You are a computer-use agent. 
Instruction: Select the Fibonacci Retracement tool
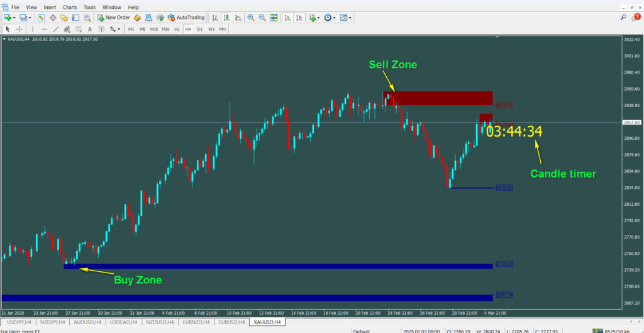coord(79,29)
